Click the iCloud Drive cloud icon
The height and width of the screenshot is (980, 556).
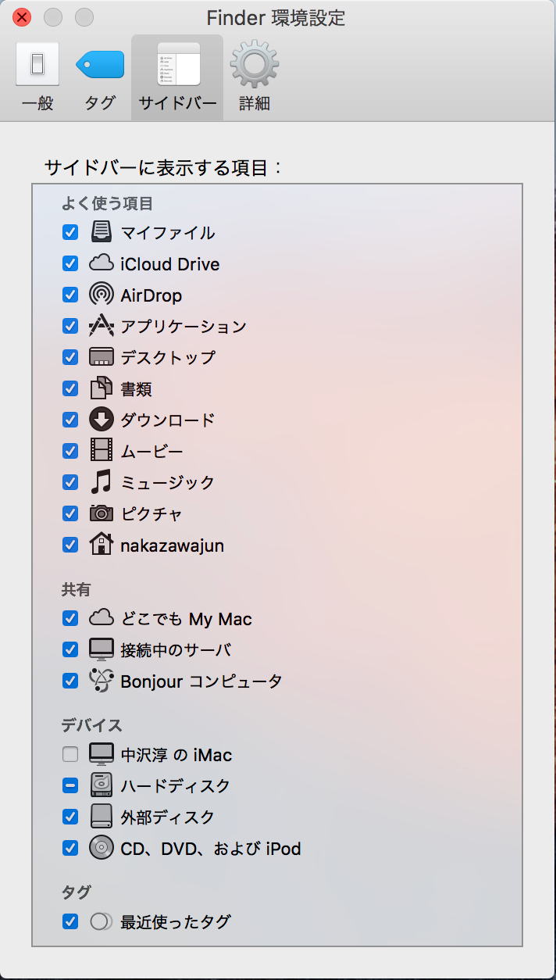(x=102, y=263)
